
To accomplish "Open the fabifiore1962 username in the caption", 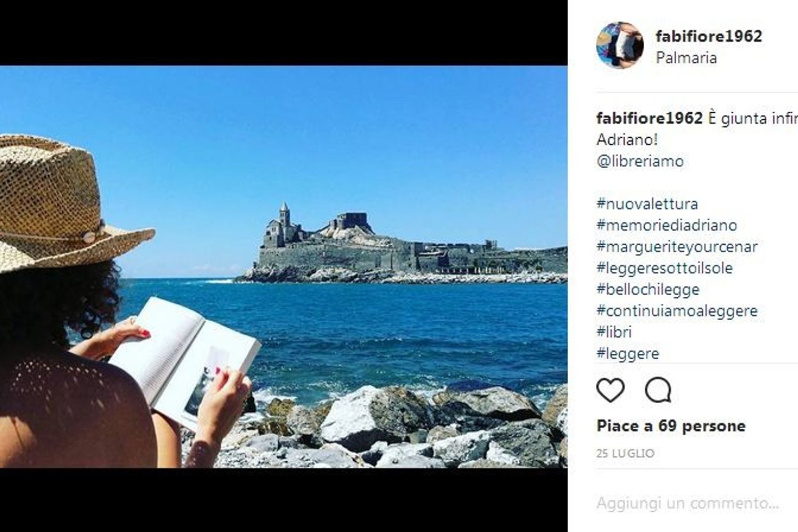I will [650, 118].
